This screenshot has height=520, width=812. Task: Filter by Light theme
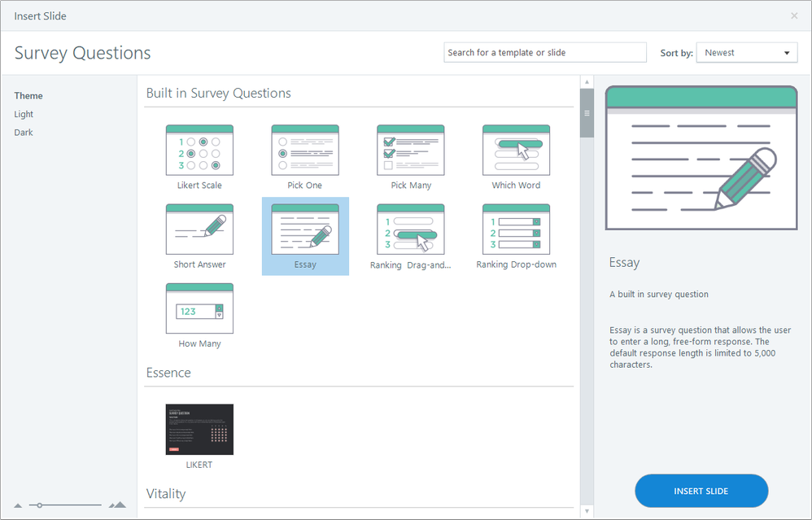[24, 114]
